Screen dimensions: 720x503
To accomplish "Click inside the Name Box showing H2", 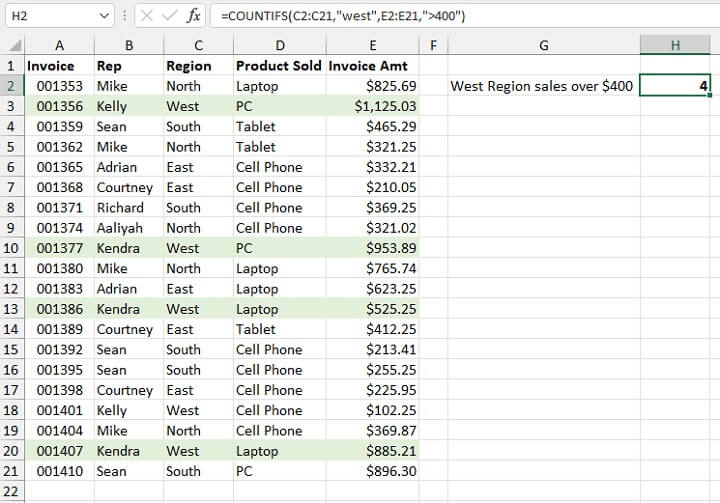I will click(50, 16).
